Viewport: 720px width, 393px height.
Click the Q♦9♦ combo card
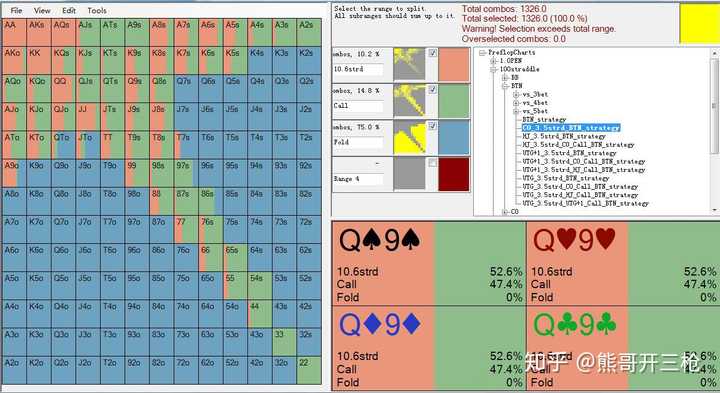click(x=428, y=349)
